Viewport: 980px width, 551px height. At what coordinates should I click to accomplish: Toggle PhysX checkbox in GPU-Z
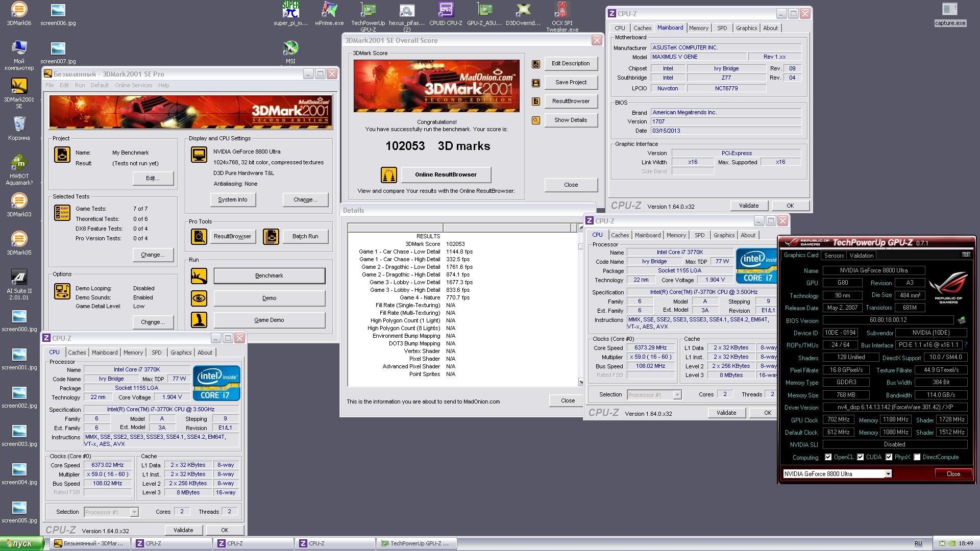click(889, 457)
